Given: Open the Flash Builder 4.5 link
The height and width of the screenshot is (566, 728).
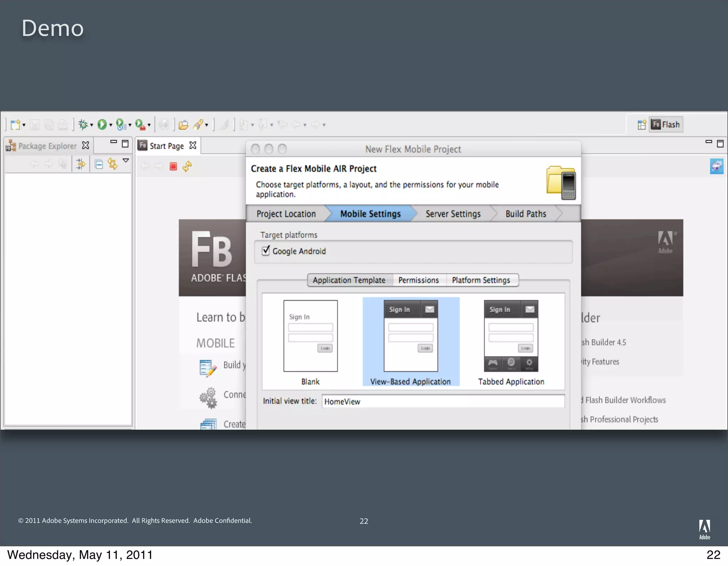Looking at the screenshot, I should pos(604,342).
